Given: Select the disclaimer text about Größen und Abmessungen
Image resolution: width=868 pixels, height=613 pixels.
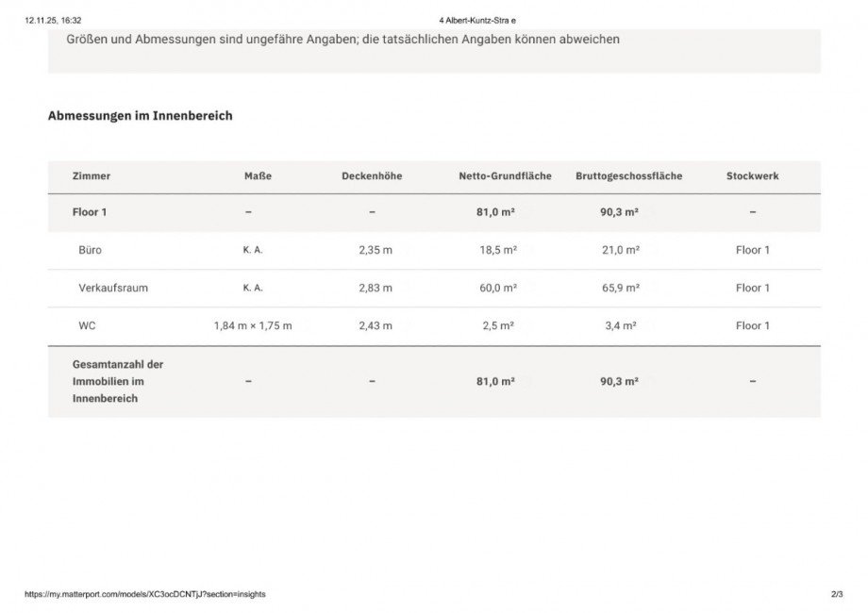Looking at the screenshot, I should tap(342, 40).
